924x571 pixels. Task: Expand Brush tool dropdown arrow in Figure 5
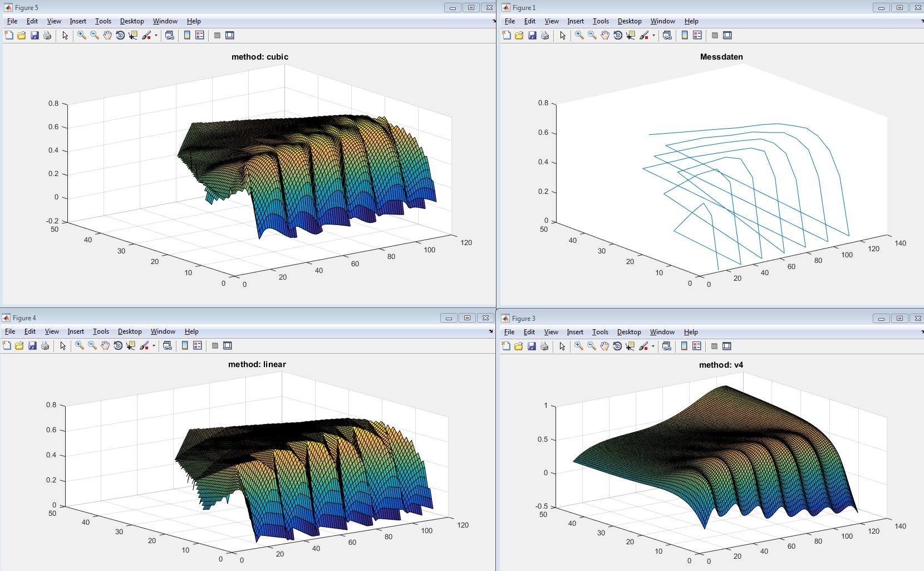click(156, 35)
